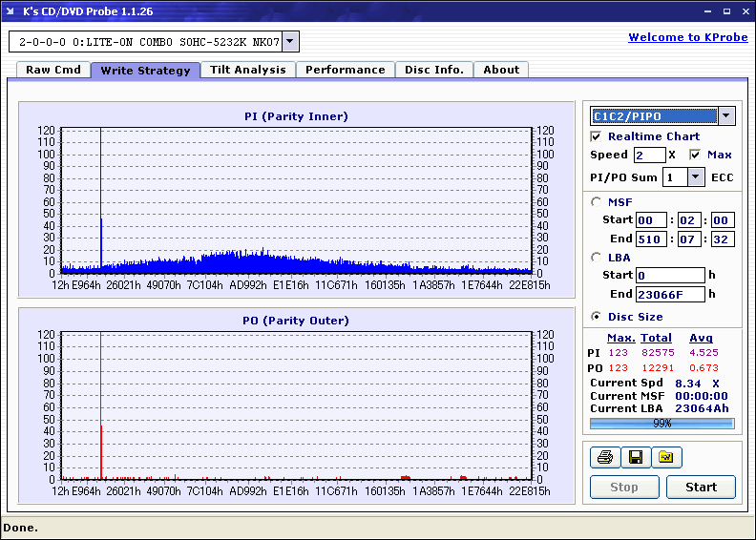Click the print chart icon
This screenshot has height=540, width=756.
(x=604, y=458)
